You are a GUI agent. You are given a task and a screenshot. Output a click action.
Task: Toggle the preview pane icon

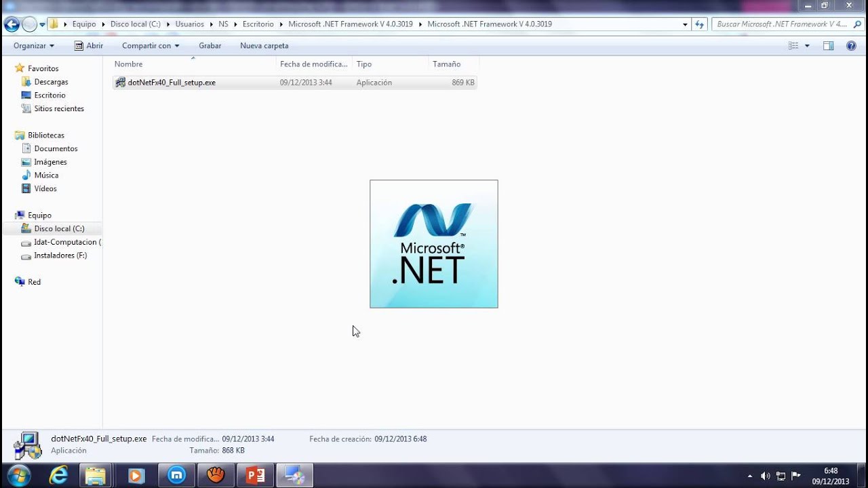click(x=828, y=45)
